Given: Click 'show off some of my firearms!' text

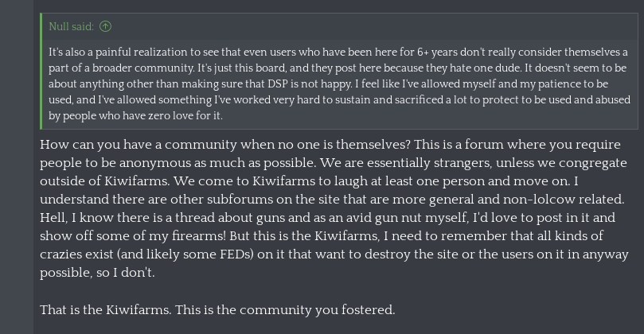Looking at the screenshot, I should [x=133, y=236].
